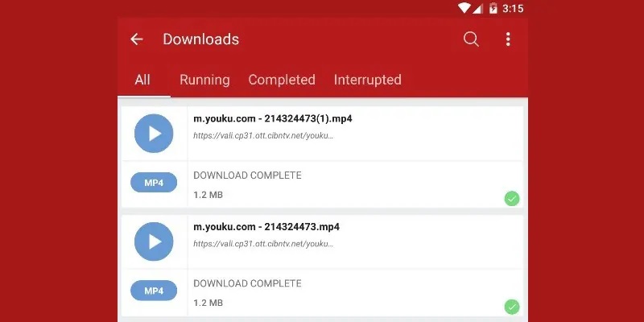This screenshot has width=644, height=322.
Task: Click MP4 badge of 214324473(1).mp4
Action: point(154,183)
